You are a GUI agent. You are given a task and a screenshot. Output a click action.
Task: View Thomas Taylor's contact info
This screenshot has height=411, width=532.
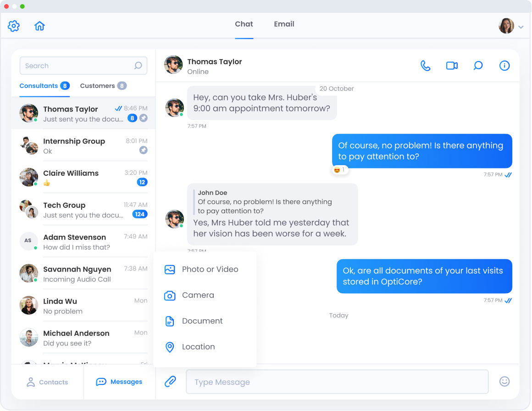pyautogui.click(x=504, y=66)
